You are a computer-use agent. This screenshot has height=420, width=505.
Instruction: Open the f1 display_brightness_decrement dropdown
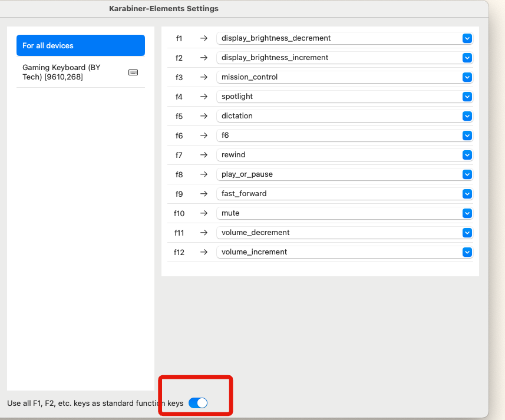(x=345, y=38)
